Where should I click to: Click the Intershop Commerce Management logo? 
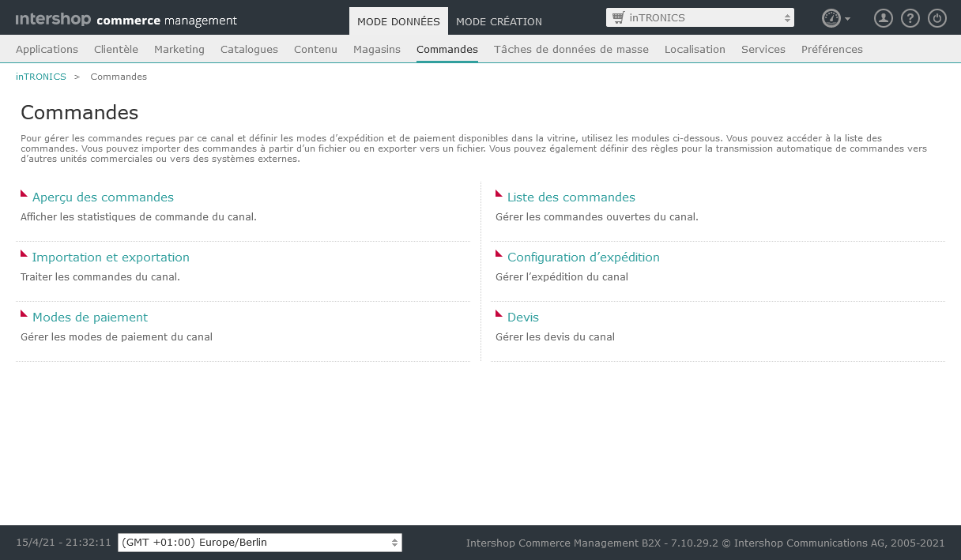[126, 20]
